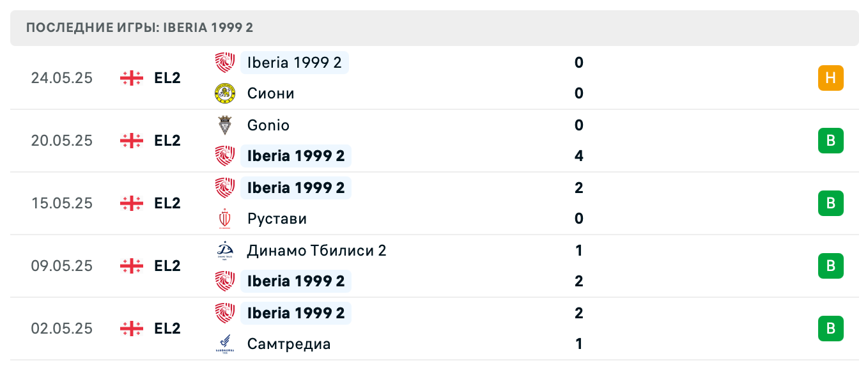Click Georgian flag in the 20.05.25 row

click(131, 141)
